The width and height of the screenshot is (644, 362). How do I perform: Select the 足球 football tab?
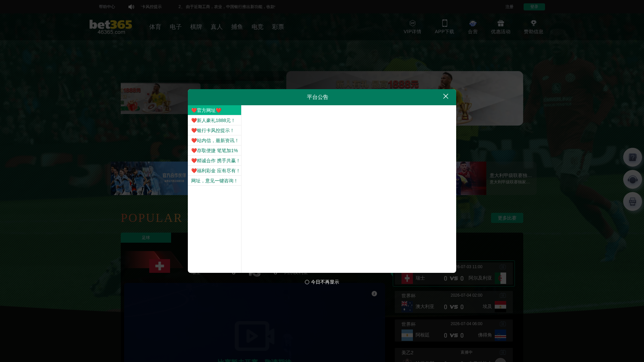point(146,238)
